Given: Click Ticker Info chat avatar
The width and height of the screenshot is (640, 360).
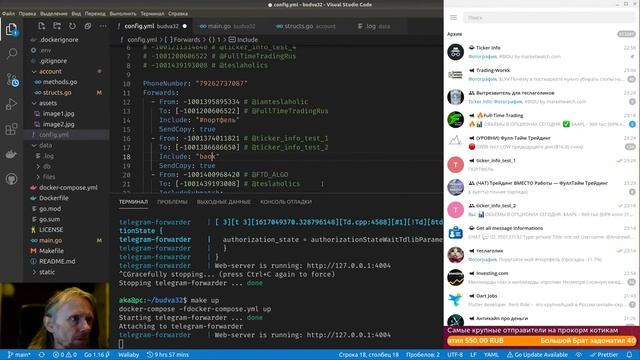Looking at the screenshot, I should pos(456,52).
